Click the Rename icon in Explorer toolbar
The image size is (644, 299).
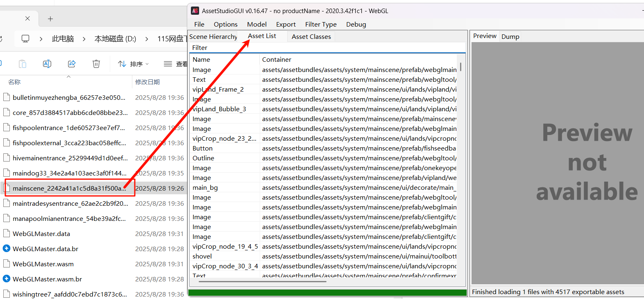click(x=47, y=64)
